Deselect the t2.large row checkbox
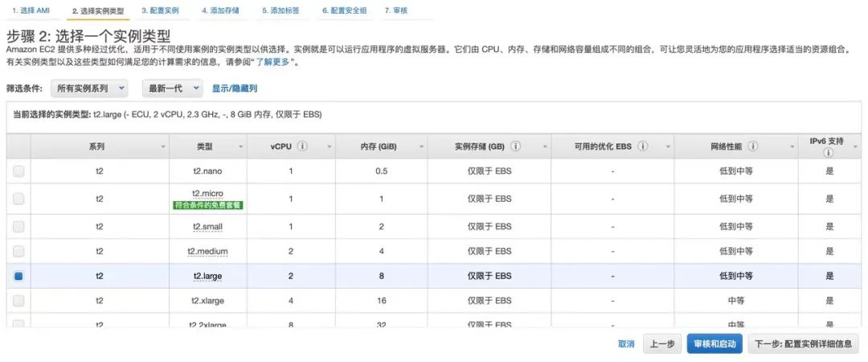This screenshot has height=362, width=868. [18, 275]
